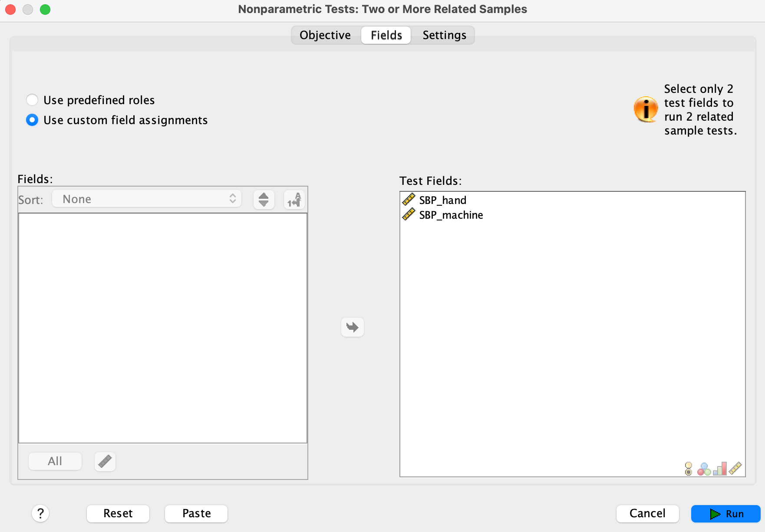Open help with the question mark button

(x=40, y=513)
